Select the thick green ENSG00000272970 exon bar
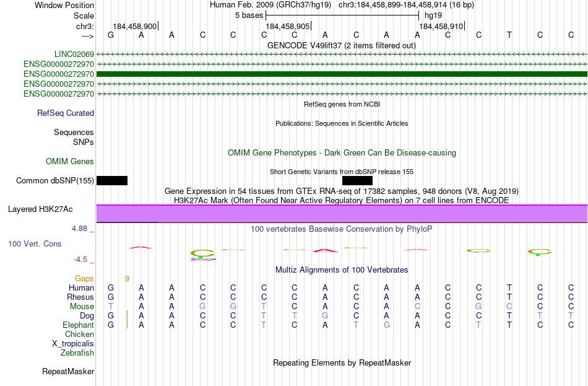Viewport: 588px width, 386px height. 342,74
